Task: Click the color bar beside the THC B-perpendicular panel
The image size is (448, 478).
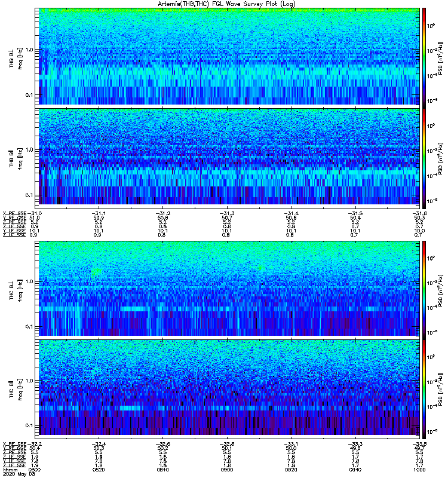Action: pyautogui.click(x=424, y=290)
